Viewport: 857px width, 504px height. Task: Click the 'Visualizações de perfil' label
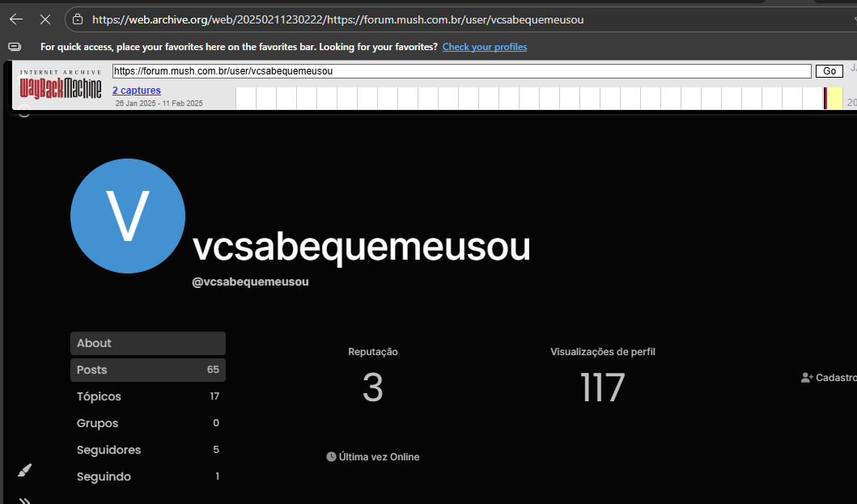point(602,352)
